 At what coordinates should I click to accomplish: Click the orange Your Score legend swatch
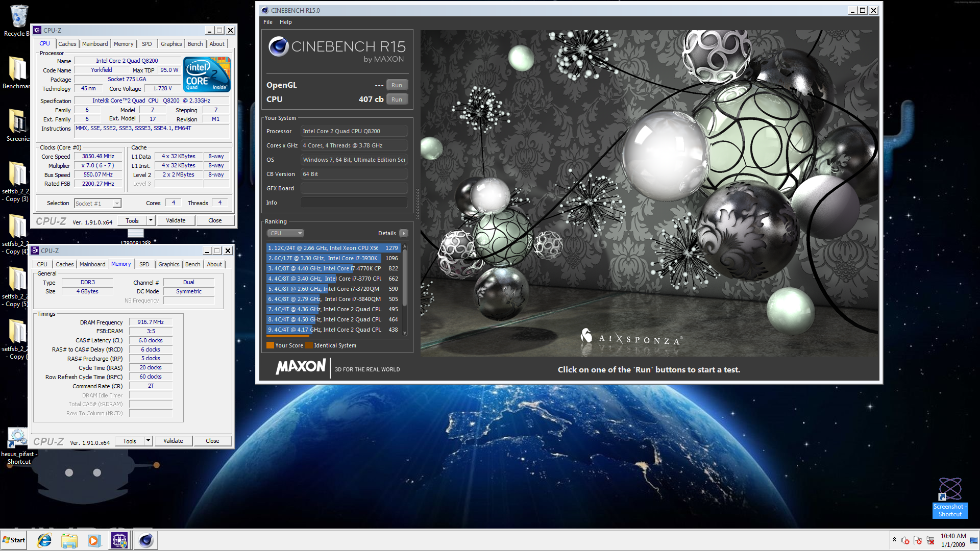(270, 345)
